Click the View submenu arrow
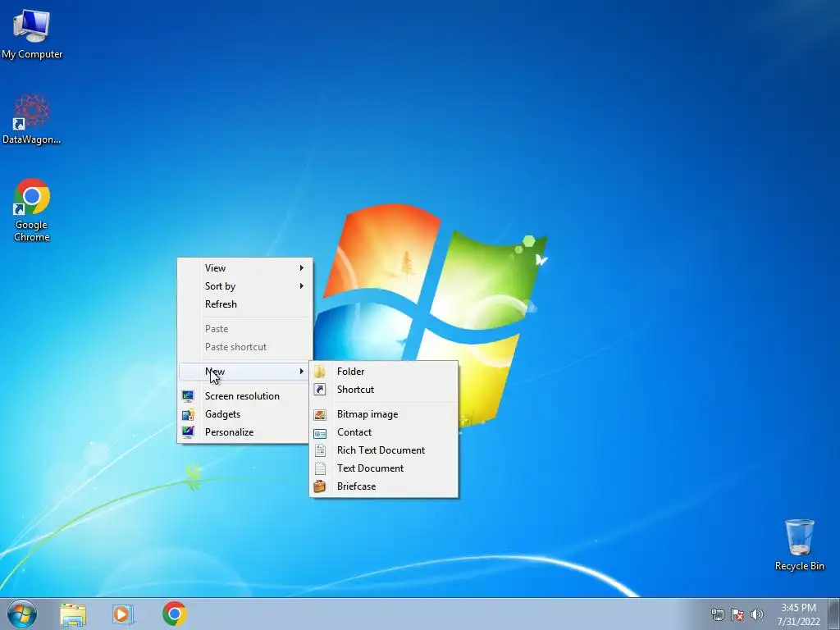This screenshot has width=840, height=630. pyautogui.click(x=302, y=268)
